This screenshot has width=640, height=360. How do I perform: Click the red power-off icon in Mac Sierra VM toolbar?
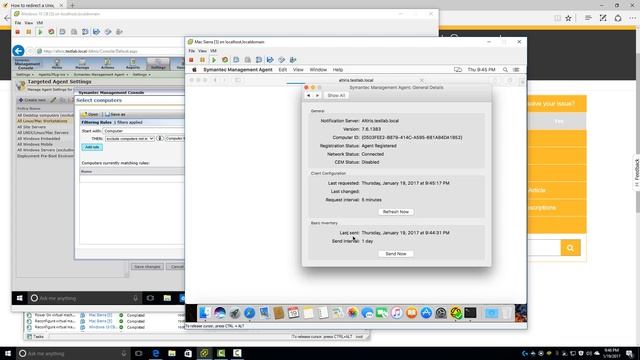tap(191, 60)
